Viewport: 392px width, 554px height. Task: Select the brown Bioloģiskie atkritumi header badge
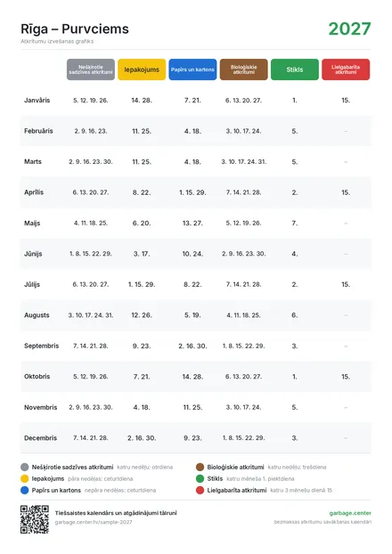[243, 69]
